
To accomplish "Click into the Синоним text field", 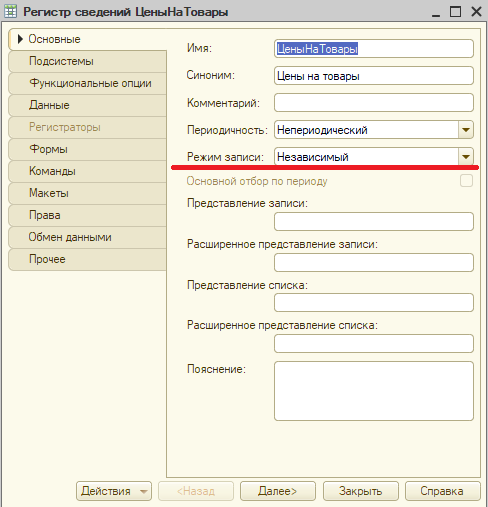I will point(374,76).
